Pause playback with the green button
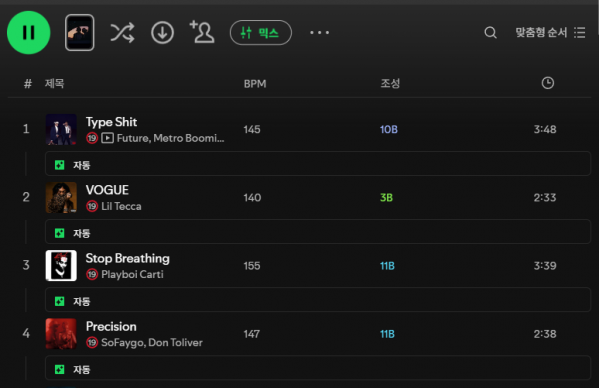 pos(29,32)
